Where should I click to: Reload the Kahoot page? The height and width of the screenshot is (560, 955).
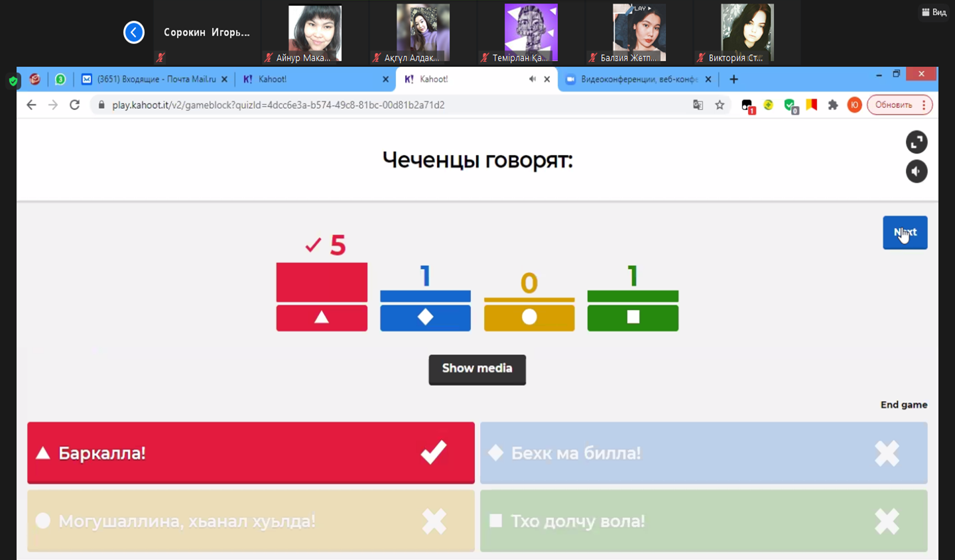pos(75,105)
